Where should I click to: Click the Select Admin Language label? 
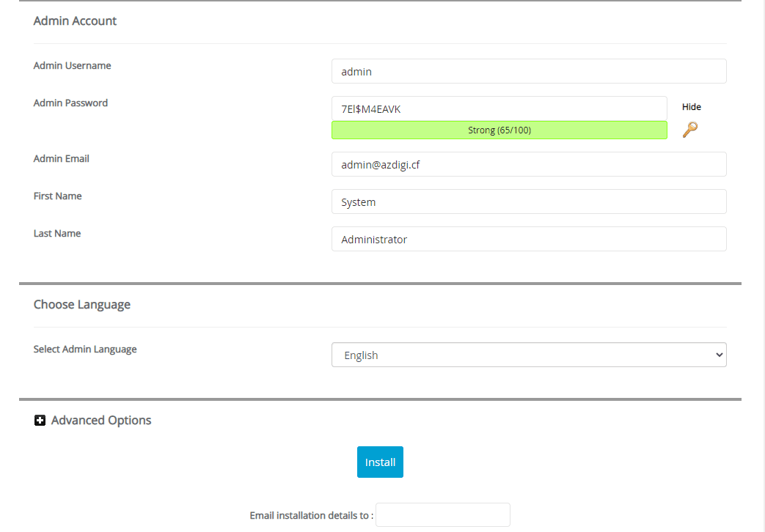click(85, 350)
